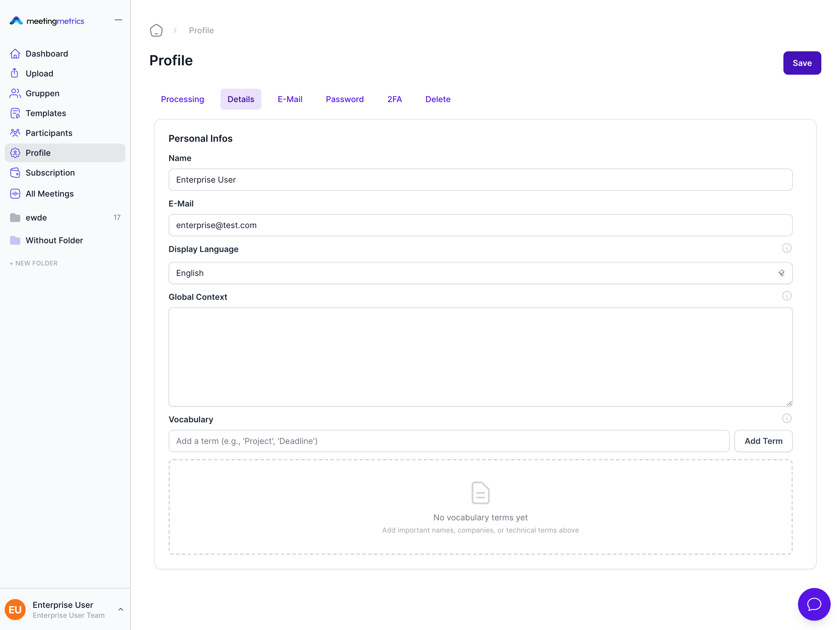Click the Vocabulary info icon

[786, 418]
